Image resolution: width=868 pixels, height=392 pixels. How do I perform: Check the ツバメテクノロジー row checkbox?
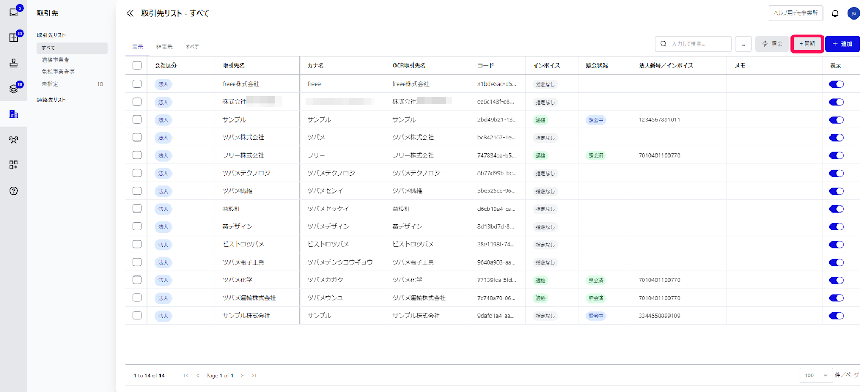(137, 173)
